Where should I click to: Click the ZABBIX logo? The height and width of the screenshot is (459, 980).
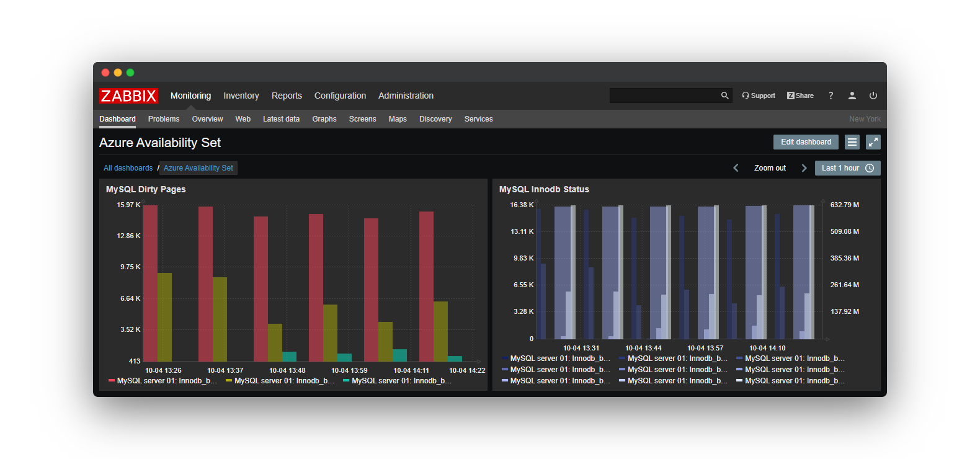coord(128,96)
